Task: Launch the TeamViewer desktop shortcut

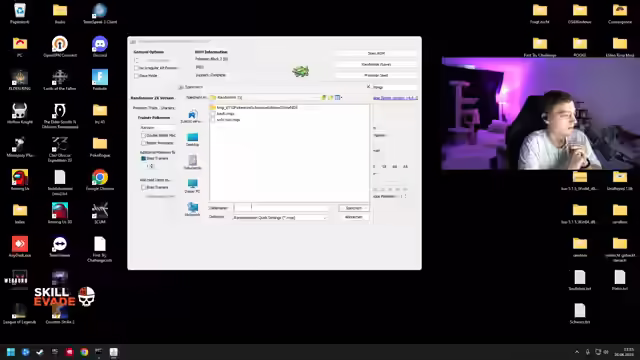Action: tap(60, 247)
